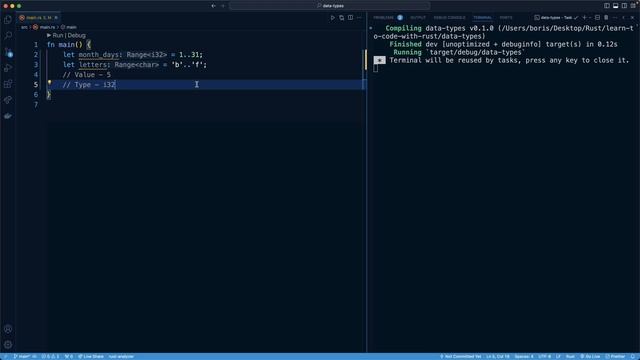Click the data-types command center search box
The height and width of the screenshot is (360, 640).
tap(330, 6)
